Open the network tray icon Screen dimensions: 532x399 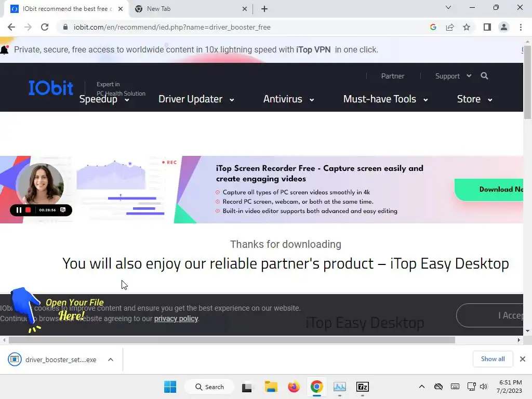coord(471,387)
